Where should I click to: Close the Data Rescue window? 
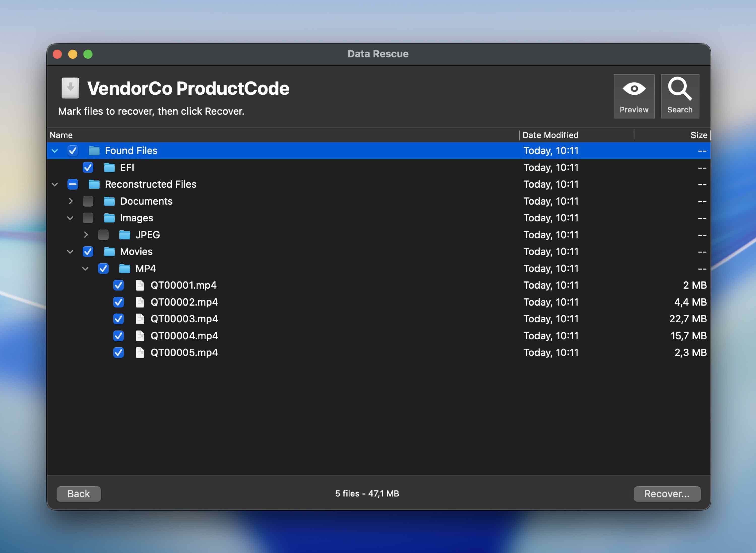(x=58, y=54)
